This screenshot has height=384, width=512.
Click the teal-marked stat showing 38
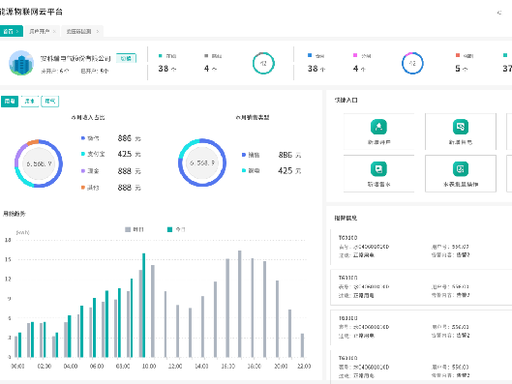point(167,63)
